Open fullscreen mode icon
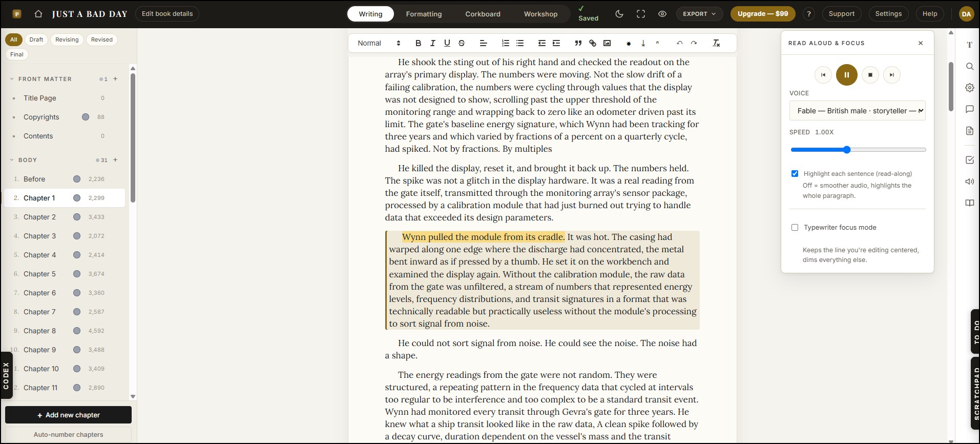Screen dimensions: 980x444 641,14
